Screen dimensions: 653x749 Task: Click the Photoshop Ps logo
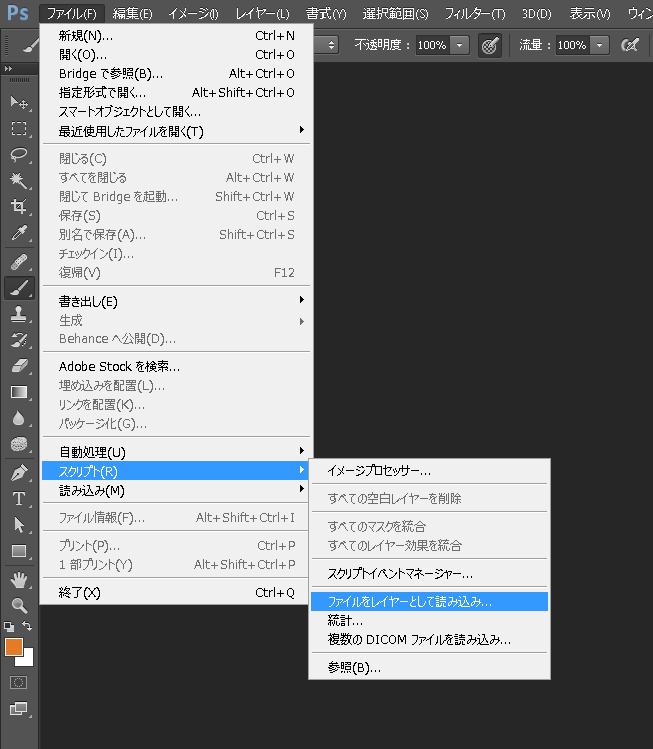click(18, 13)
